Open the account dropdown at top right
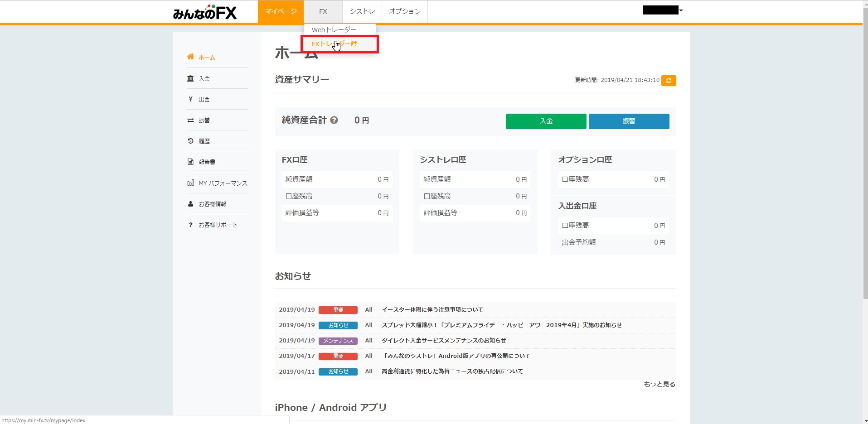The height and width of the screenshot is (424, 868). pyautogui.click(x=663, y=10)
